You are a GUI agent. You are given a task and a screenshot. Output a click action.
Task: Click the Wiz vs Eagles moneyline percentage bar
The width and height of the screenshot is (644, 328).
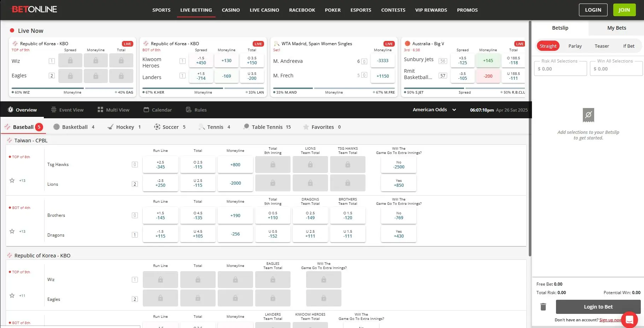point(72,88)
